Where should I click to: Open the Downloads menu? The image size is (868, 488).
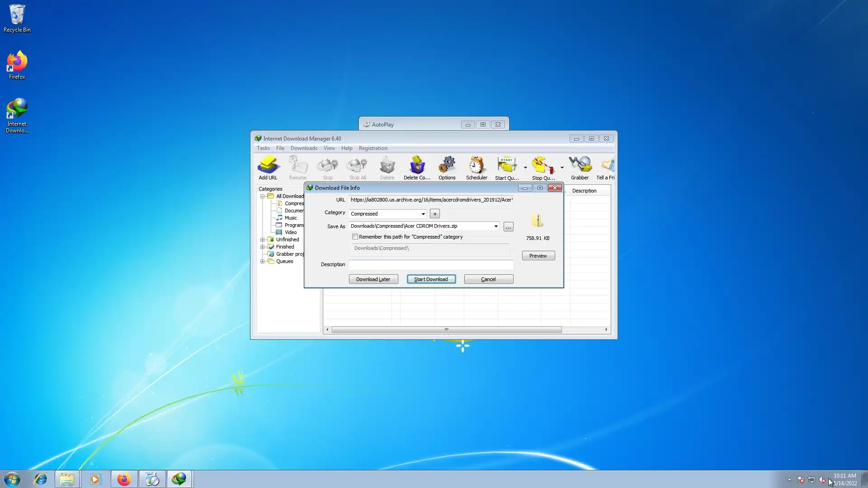pos(304,148)
